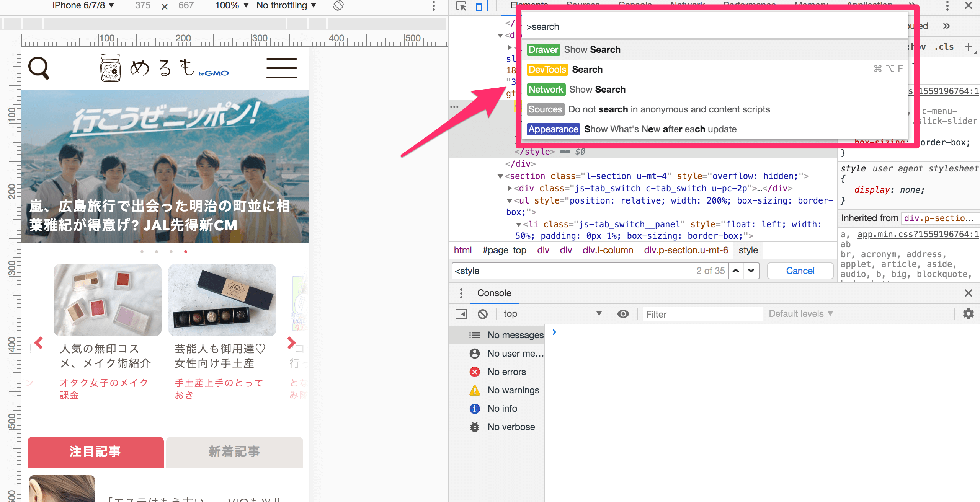Open console settings via the gear icon
Image resolution: width=980 pixels, height=502 pixels.
pos(969,314)
